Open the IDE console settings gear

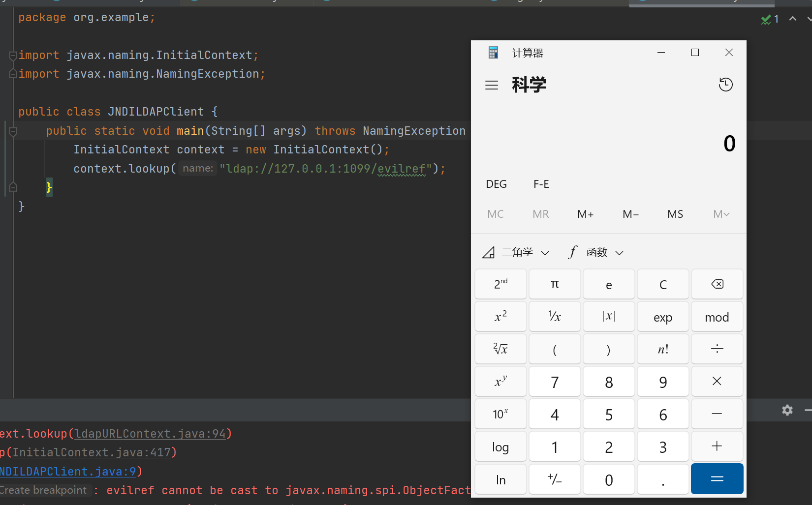click(787, 410)
